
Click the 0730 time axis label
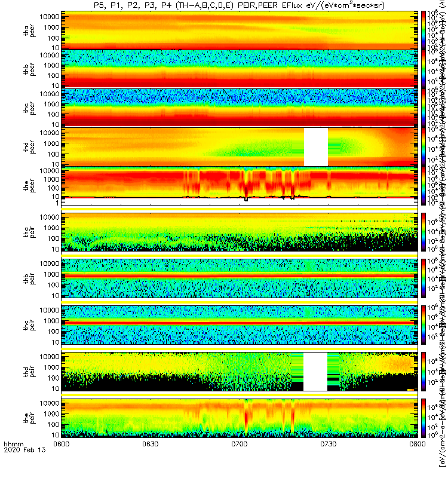[x=328, y=444]
